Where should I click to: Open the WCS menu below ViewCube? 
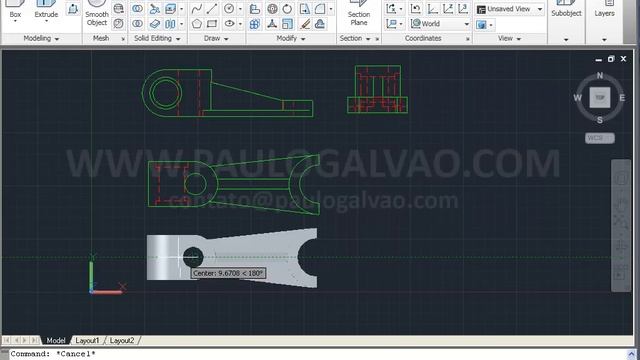(600, 138)
